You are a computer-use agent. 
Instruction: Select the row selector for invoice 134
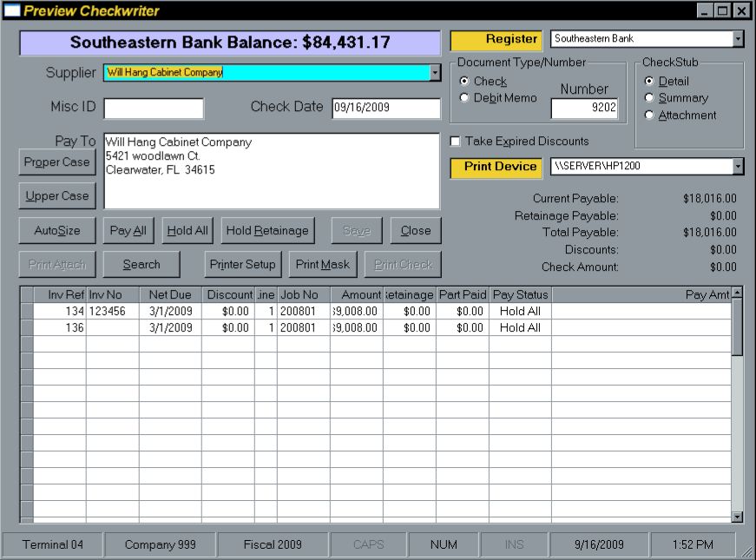click(x=28, y=311)
